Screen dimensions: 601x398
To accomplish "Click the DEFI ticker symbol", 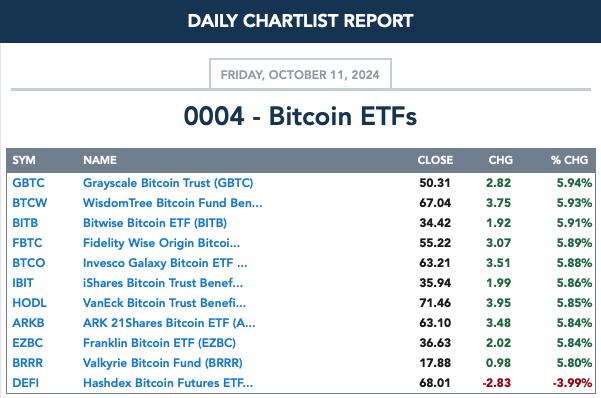I will [x=25, y=383].
